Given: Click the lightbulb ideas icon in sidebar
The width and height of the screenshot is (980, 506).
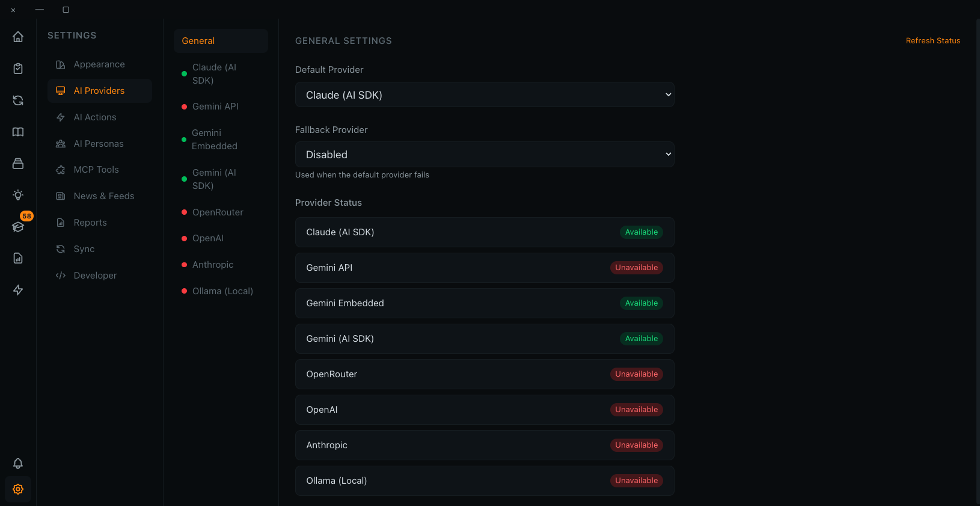Looking at the screenshot, I should (18, 195).
